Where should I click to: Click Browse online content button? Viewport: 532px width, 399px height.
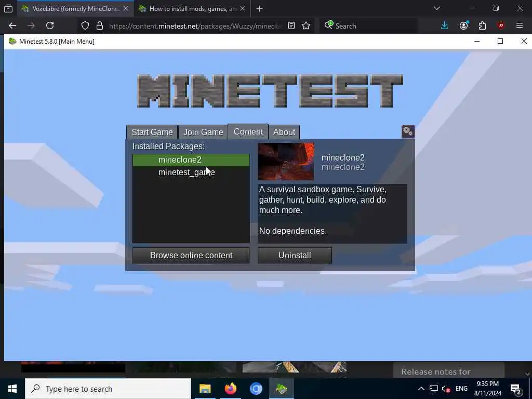point(191,255)
